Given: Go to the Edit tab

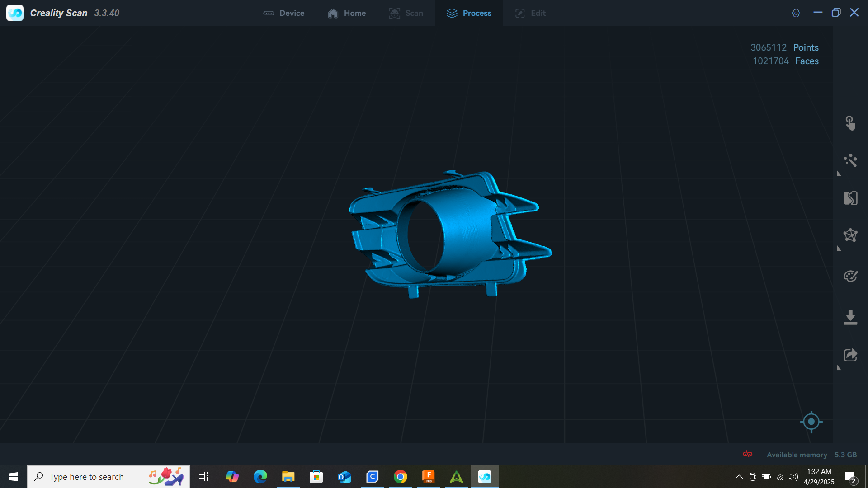Looking at the screenshot, I should point(530,13).
